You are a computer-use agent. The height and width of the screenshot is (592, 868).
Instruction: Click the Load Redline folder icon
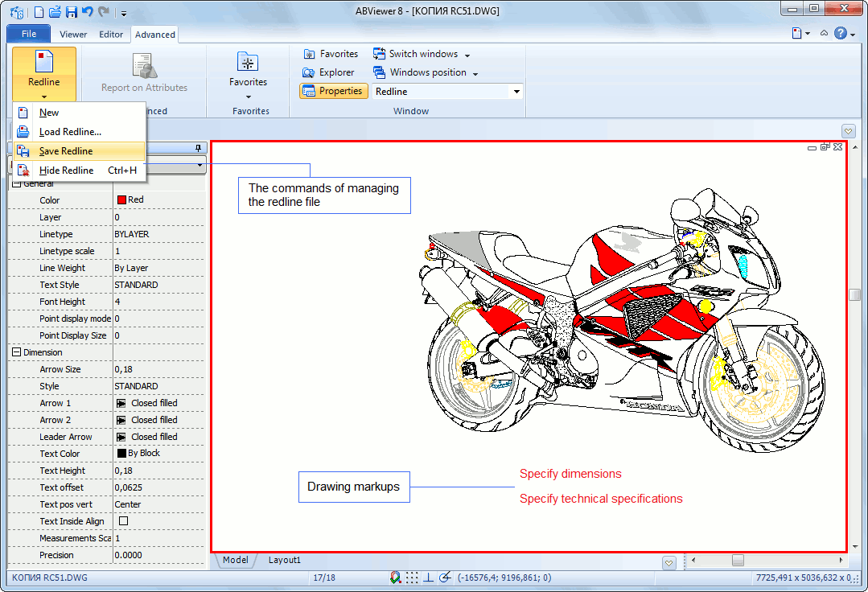(23, 132)
